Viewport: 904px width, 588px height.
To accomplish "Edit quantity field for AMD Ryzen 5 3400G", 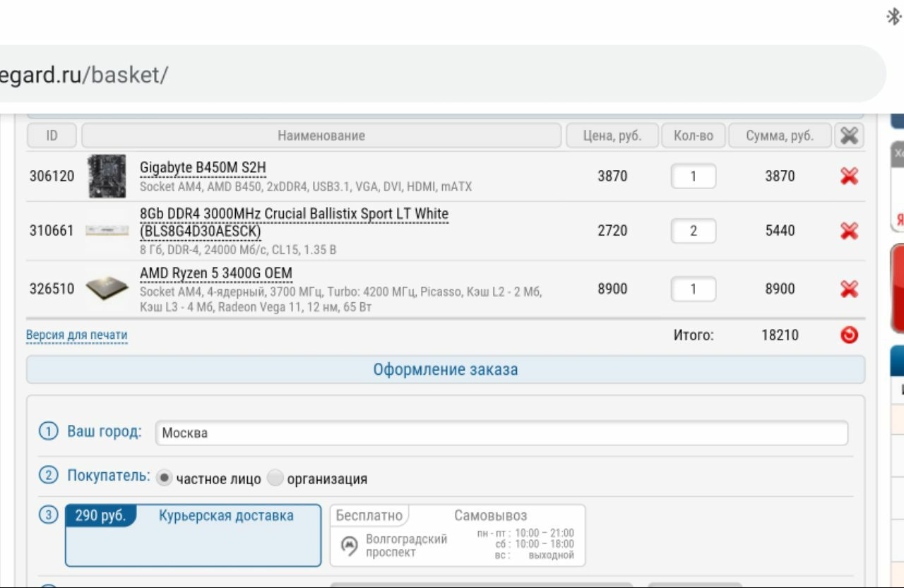I will pos(693,289).
